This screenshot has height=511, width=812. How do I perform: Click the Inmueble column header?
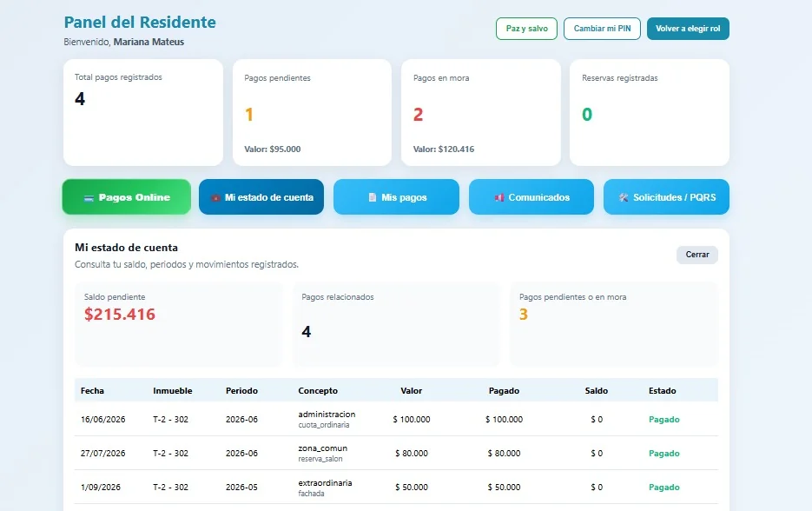pyautogui.click(x=173, y=391)
